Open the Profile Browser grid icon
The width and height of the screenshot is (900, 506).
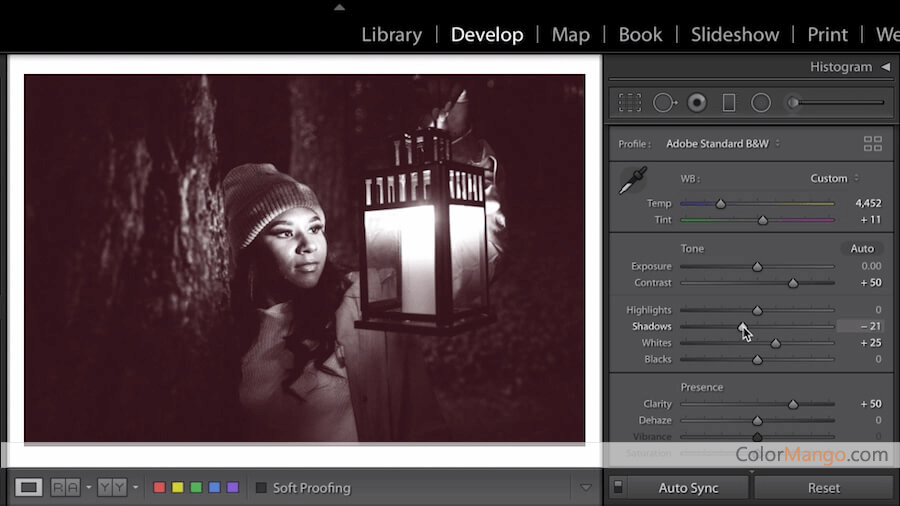(872, 144)
